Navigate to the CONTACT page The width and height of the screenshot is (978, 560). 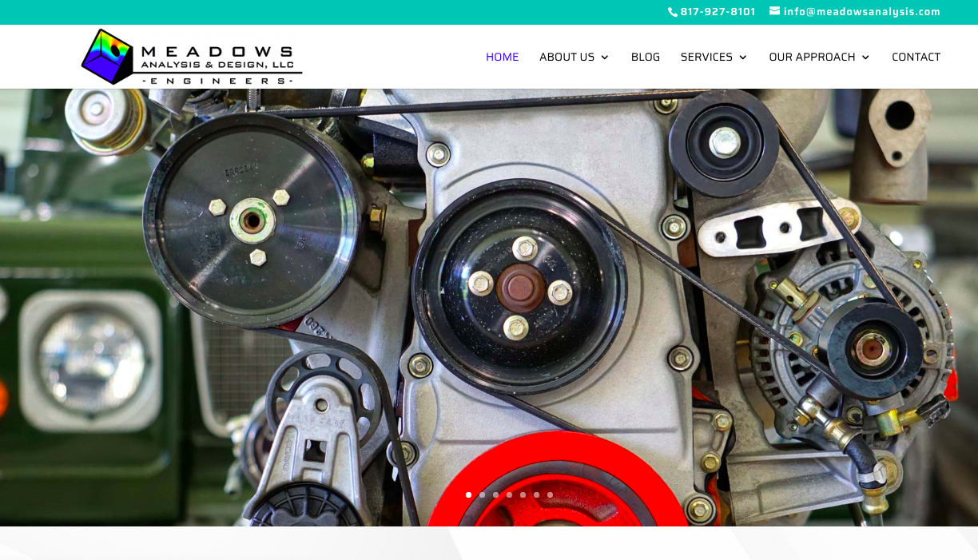[x=916, y=57]
